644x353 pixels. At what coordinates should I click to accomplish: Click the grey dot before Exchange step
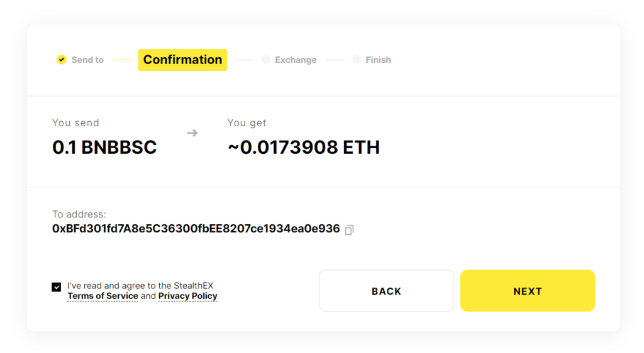point(266,60)
